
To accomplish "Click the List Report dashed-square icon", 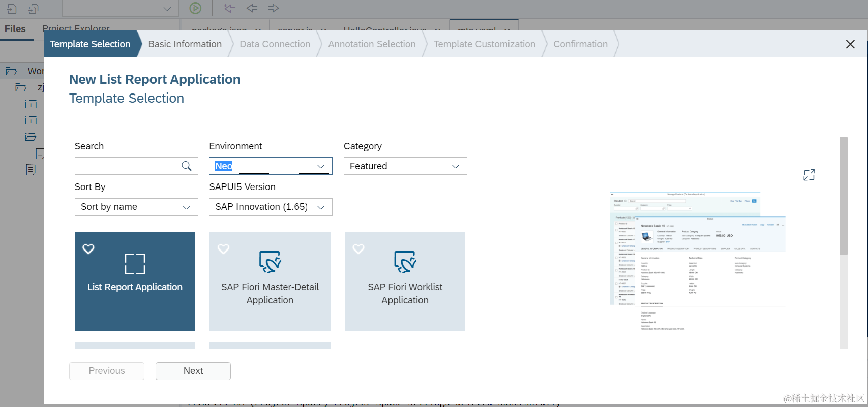I will (x=135, y=264).
